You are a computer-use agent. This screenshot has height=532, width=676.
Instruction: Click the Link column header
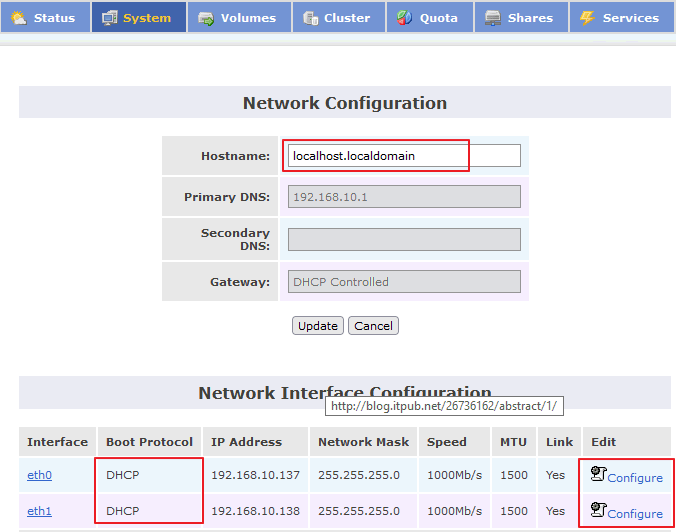[559, 441]
